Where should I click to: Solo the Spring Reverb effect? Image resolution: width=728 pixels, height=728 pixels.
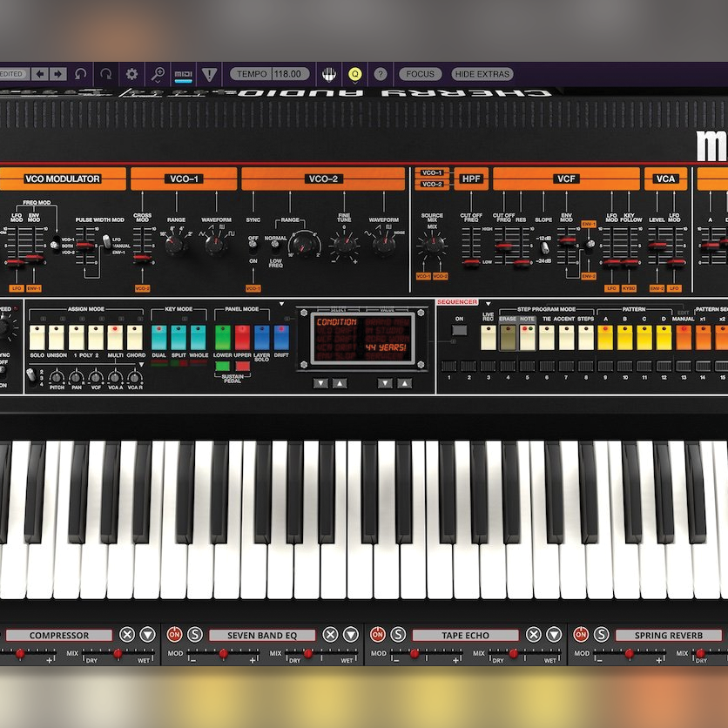coord(602,634)
